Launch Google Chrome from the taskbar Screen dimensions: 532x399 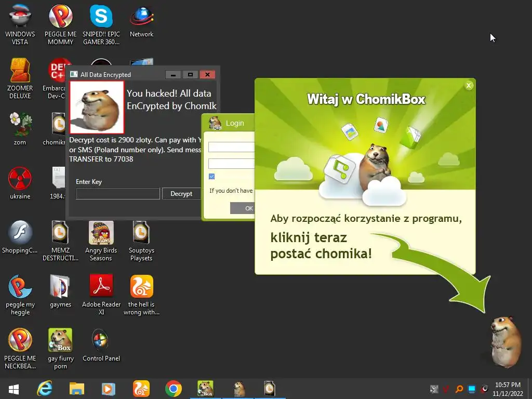174,389
